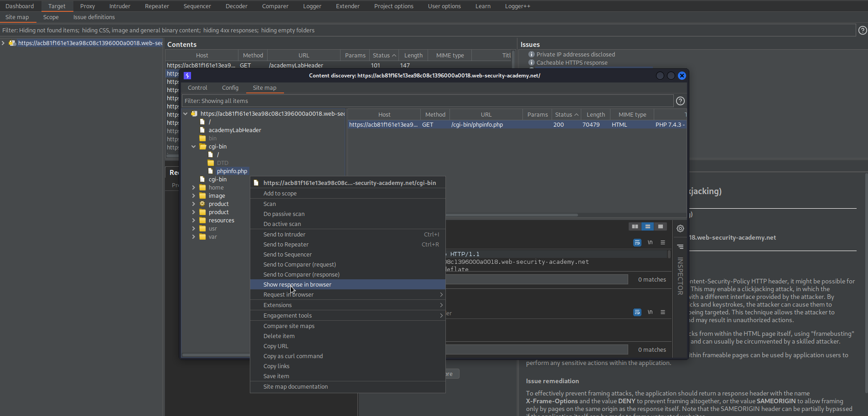Expand the INSPECTOR side panel label
The height and width of the screenshot is (416, 868).
(680, 276)
